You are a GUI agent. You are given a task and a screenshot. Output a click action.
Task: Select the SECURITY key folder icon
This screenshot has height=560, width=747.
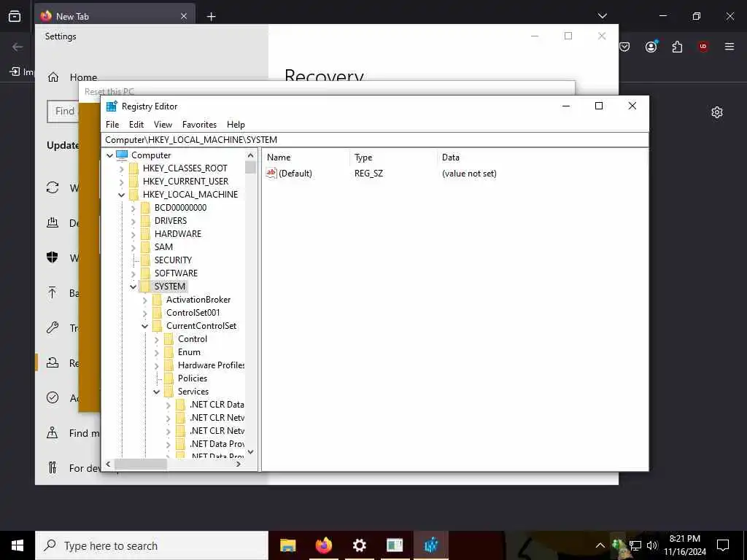(146, 260)
